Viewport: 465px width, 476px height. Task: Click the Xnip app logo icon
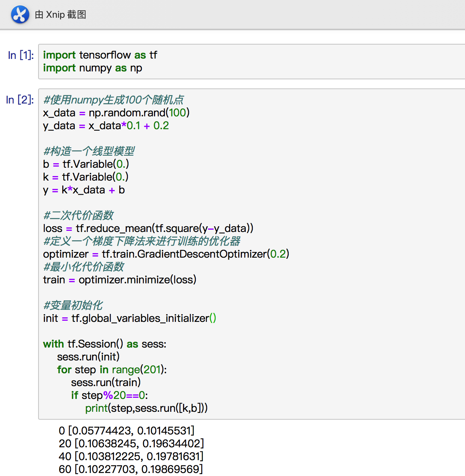20,15
